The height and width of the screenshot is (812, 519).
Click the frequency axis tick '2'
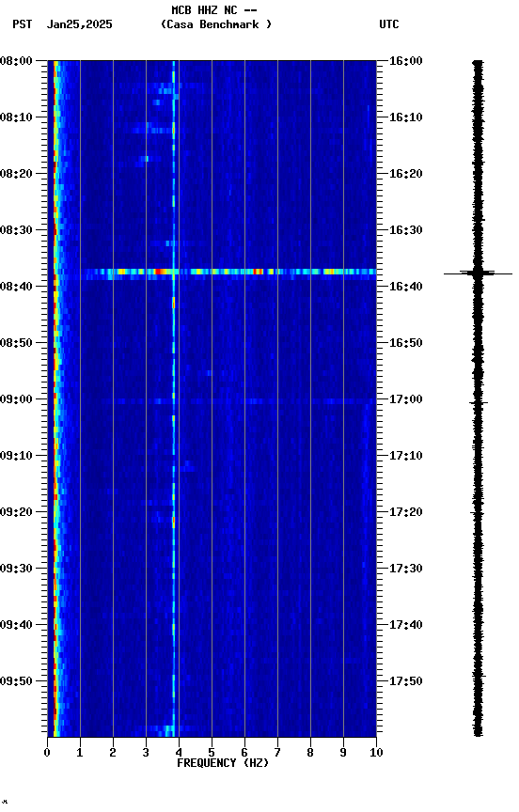pyautogui.click(x=113, y=753)
